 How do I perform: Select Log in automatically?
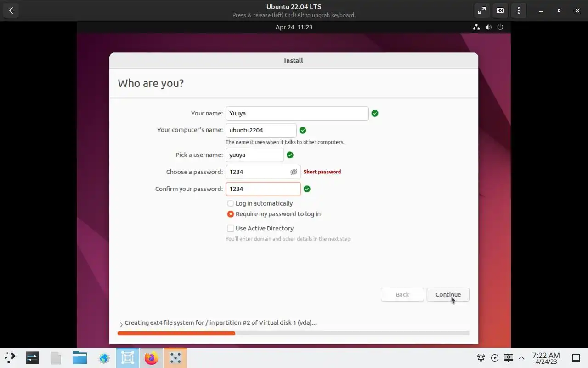tap(260, 203)
